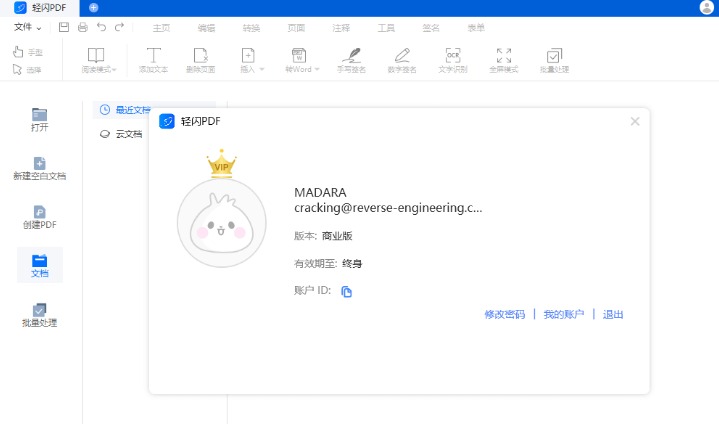719x424 pixels.
Task: Click the convert to Word icon
Action: click(299, 55)
